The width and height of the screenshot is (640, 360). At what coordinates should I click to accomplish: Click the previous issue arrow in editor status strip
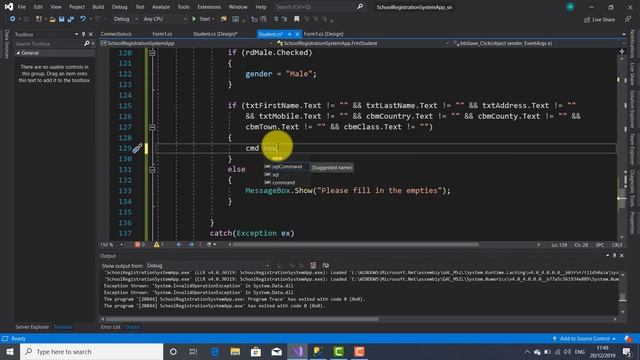179,244
